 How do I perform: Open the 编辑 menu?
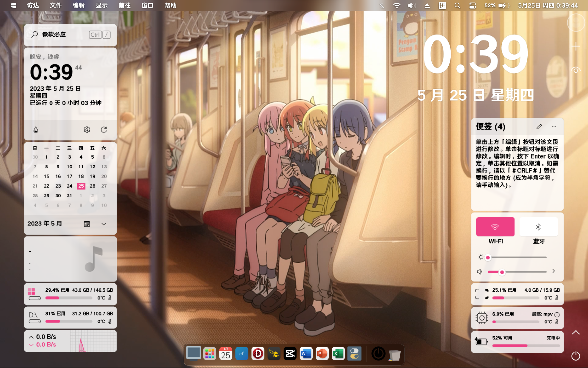pos(79,5)
